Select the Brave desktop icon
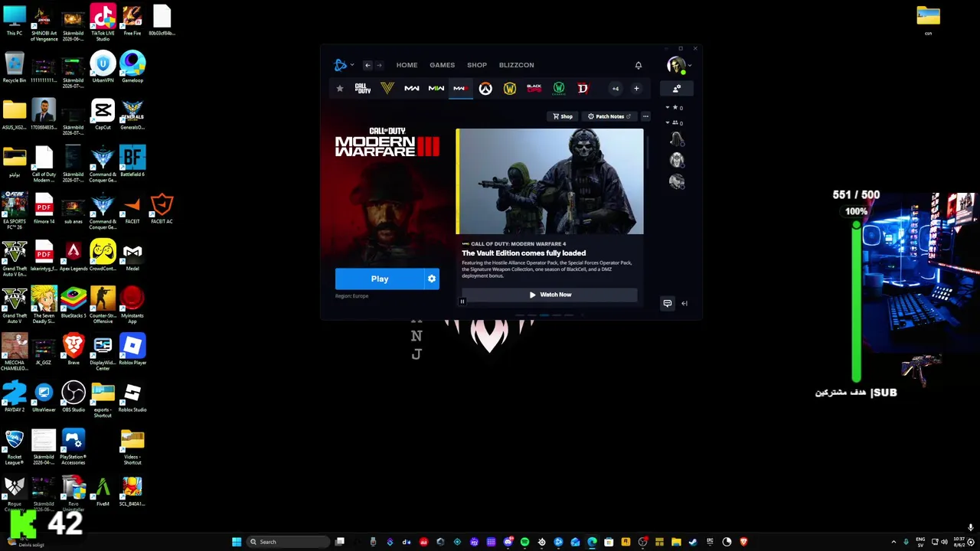Viewport: 980px width, 551px height. pyautogui.click(x=73, y=350)
